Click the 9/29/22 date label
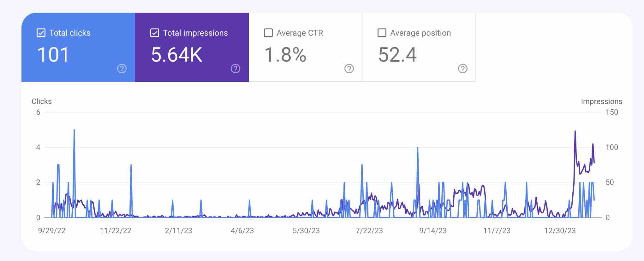 pos(52,231)
